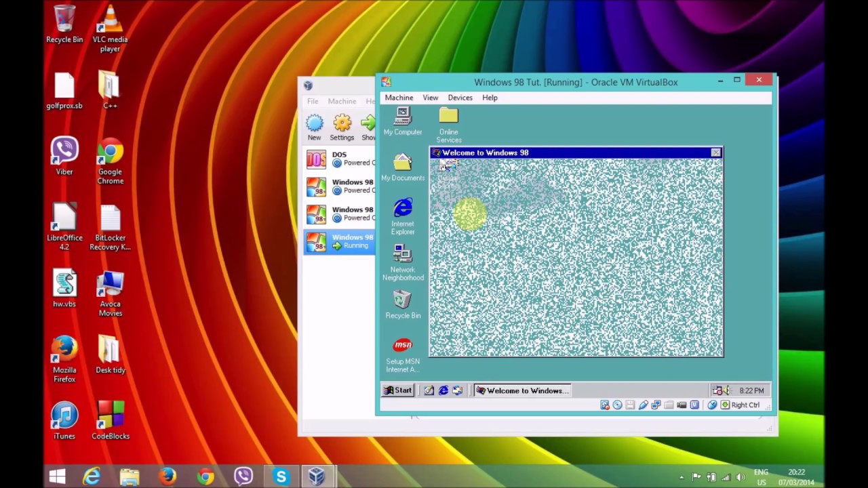Image resolution: width=868 pixels, height=488 pixels.
Task: Click the 8:22 PM clock in Windows 98 tray
Action: (x=751, y=390)
